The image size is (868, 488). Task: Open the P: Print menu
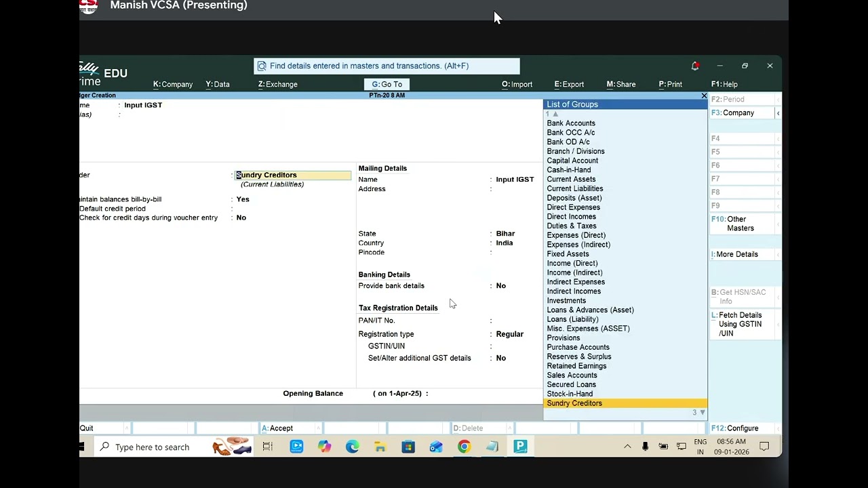(x=670, y=85)
